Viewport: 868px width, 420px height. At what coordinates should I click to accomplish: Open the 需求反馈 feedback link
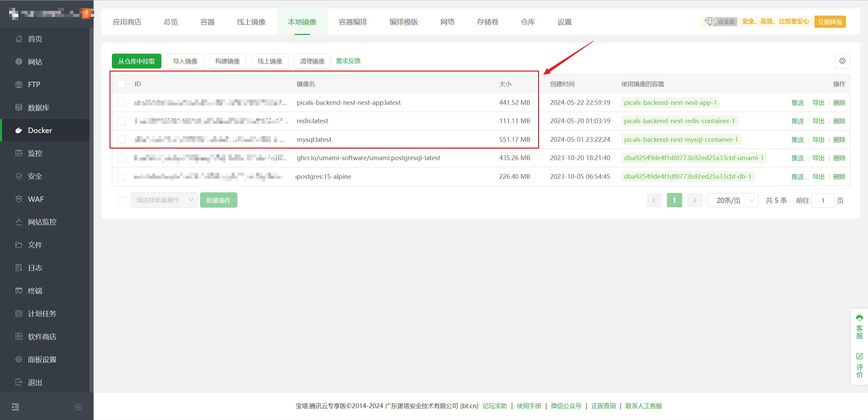(x=348, y=61)
